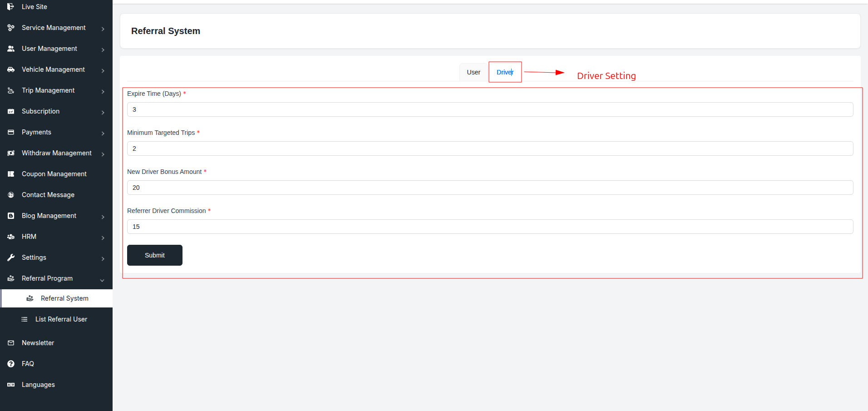
Task: Focus the New Driver Bonus Amount field
Action: pos(490,188)
